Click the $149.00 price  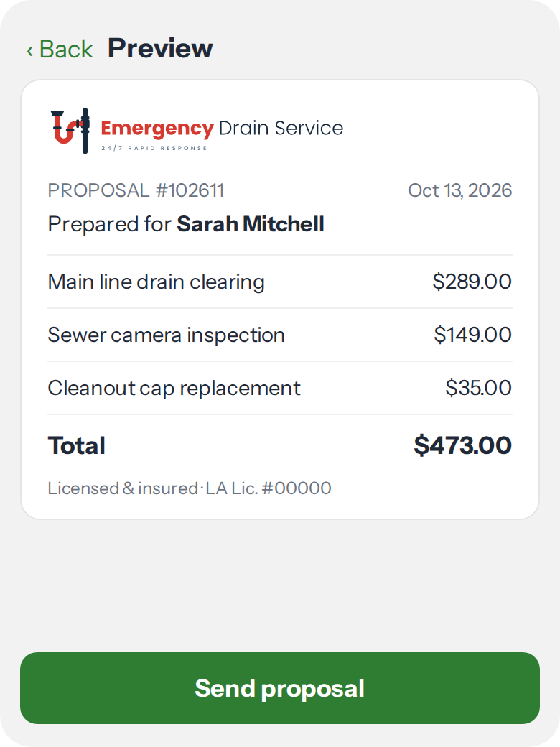tap(473, 335)
